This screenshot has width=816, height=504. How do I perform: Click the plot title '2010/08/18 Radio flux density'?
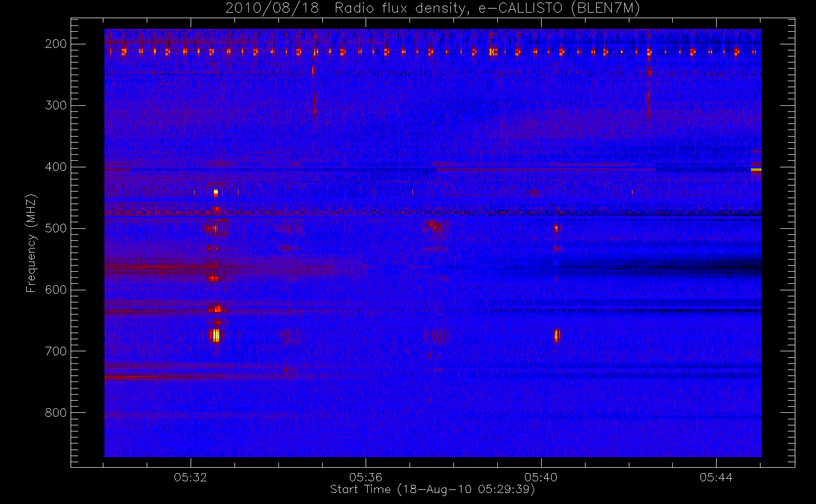432,9
